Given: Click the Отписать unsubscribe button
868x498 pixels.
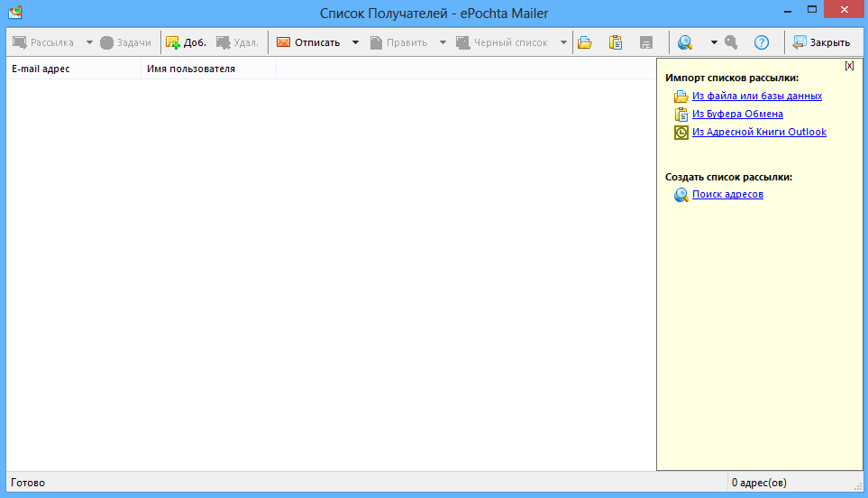Looking at the screenshot, I should pos(308,42).
